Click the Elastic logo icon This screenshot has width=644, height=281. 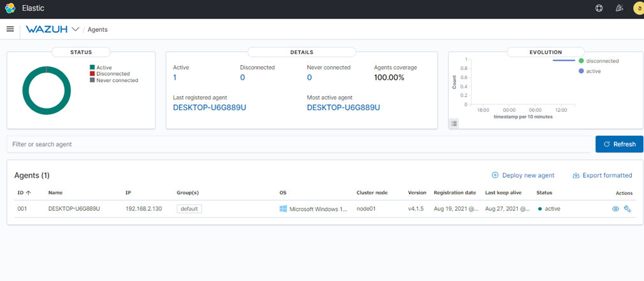[x=10, y=8]
